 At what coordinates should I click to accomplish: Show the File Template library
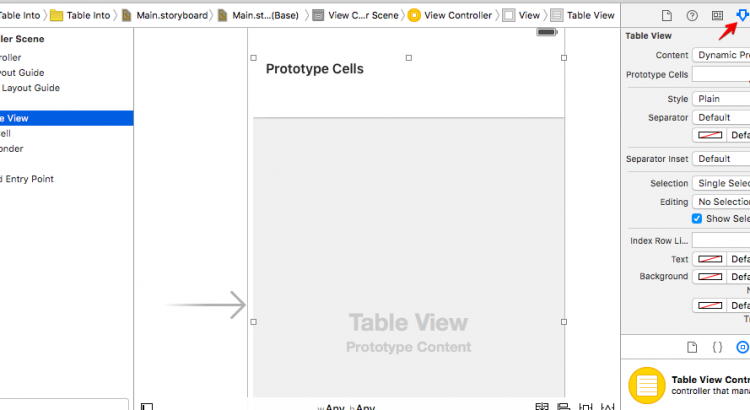point(692,347)
